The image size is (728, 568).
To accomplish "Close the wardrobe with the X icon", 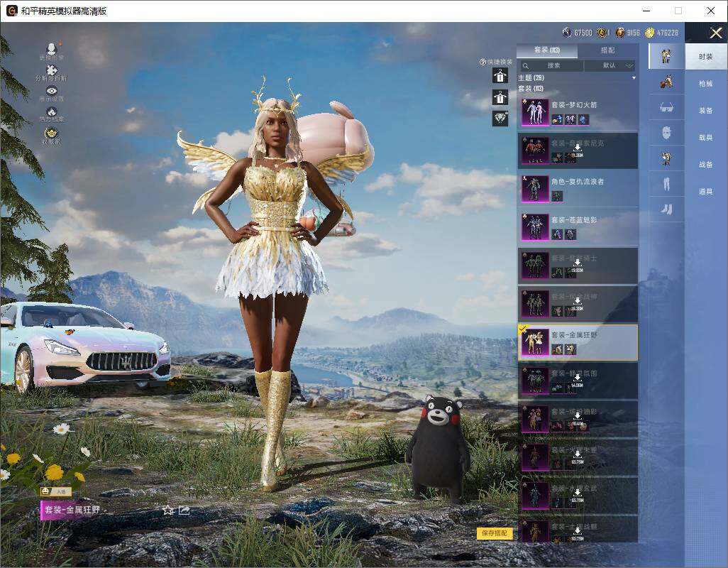I will (x=715, y=33).
